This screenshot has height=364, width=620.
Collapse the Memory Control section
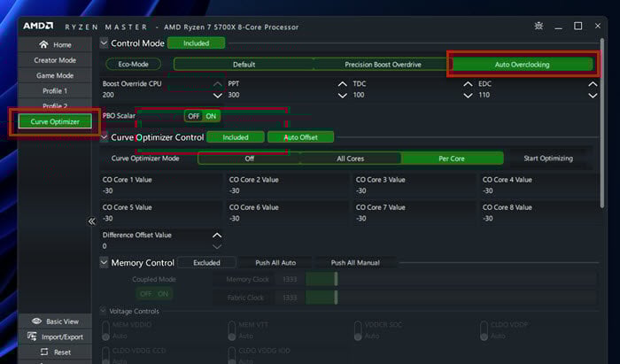(x=104, y=262)
